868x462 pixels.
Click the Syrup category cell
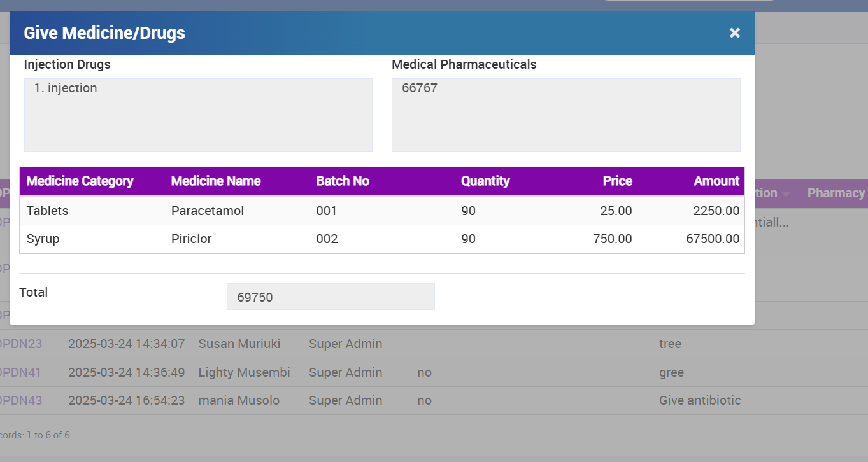click(x=43, y=239)
